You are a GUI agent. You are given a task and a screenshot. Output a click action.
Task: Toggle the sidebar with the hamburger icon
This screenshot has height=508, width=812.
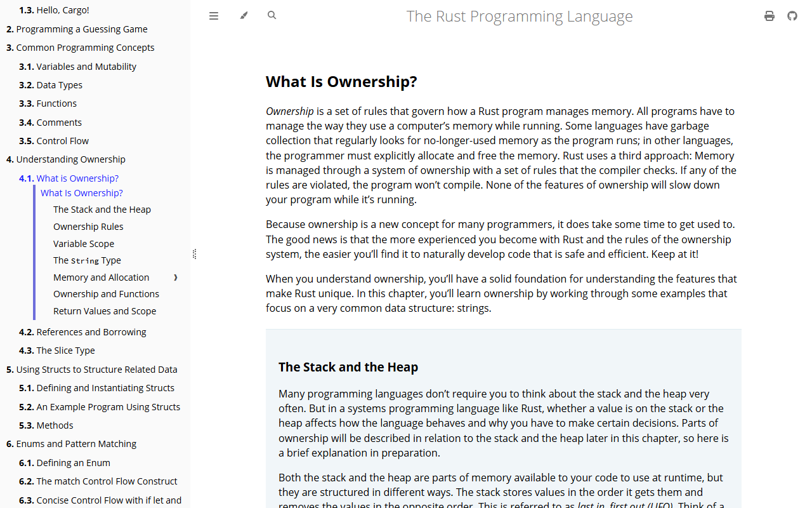(214, 16)
